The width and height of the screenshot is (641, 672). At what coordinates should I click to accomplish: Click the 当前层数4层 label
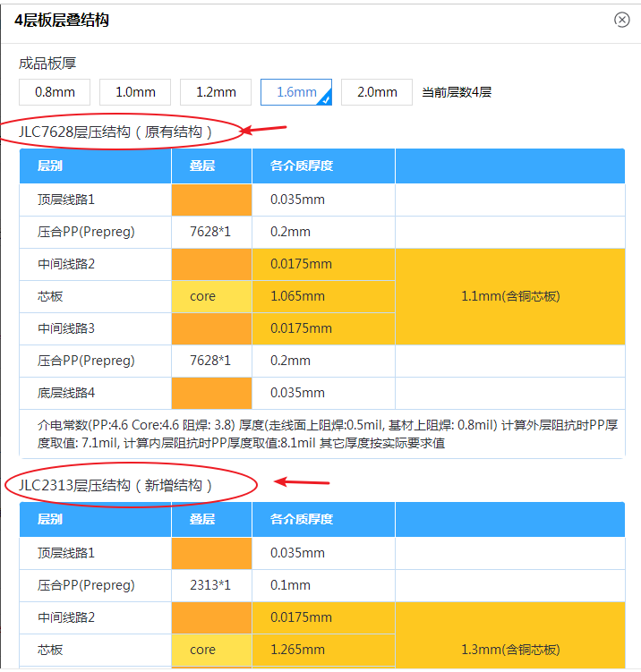(457, 92)
